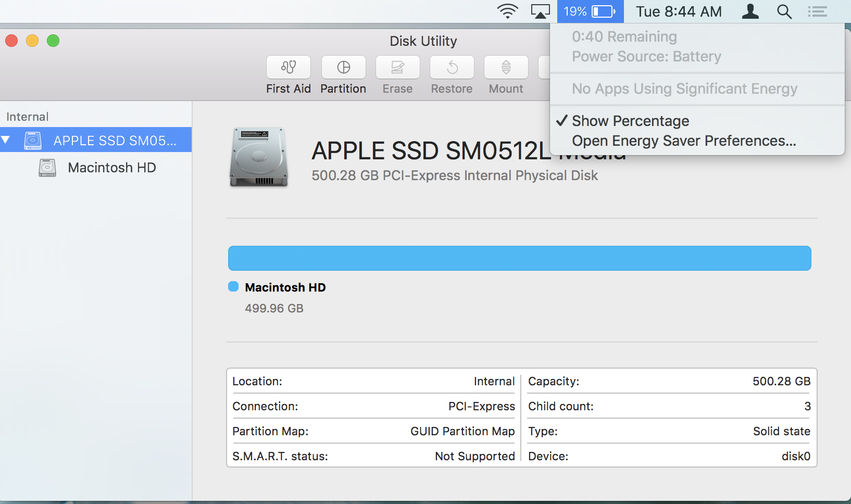851x504 pixels.
Task: Click the Solid state type value
Action: coord(782,431)
